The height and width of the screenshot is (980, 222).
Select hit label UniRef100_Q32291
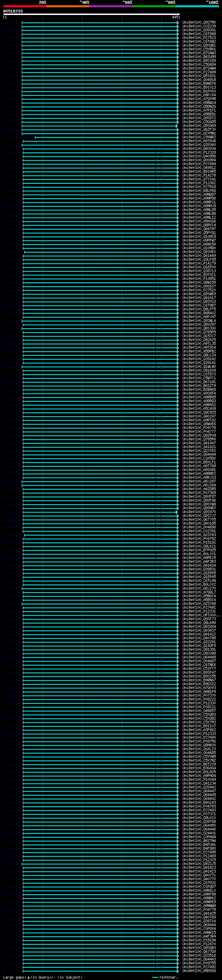pos(199,642)
